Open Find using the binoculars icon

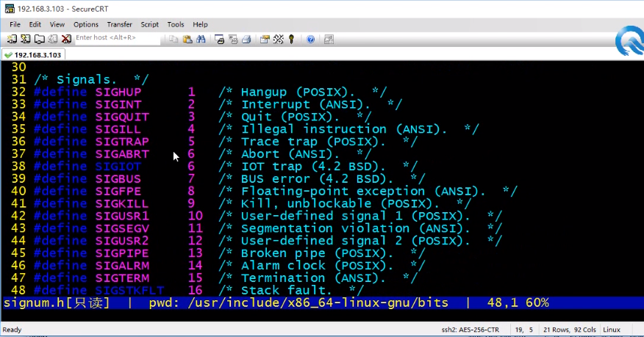200,39
